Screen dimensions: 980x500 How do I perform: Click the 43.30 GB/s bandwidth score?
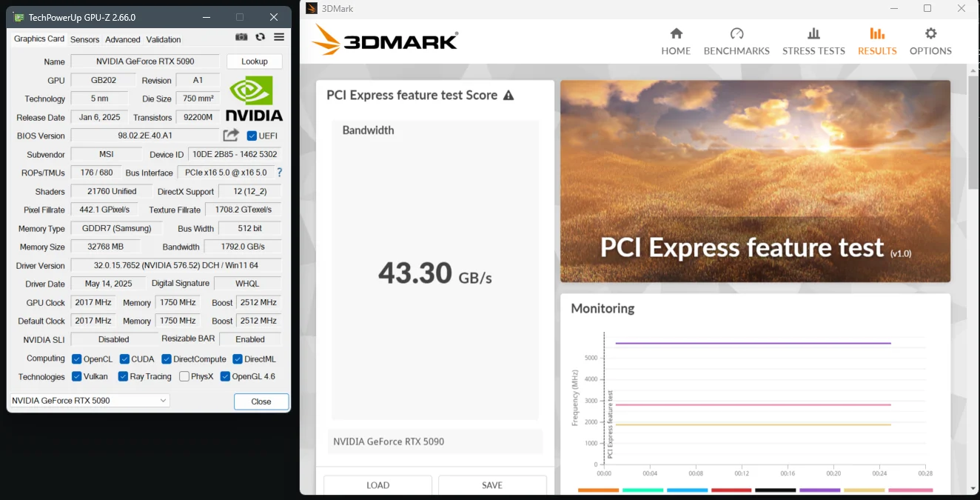click(x=435, y=274)
